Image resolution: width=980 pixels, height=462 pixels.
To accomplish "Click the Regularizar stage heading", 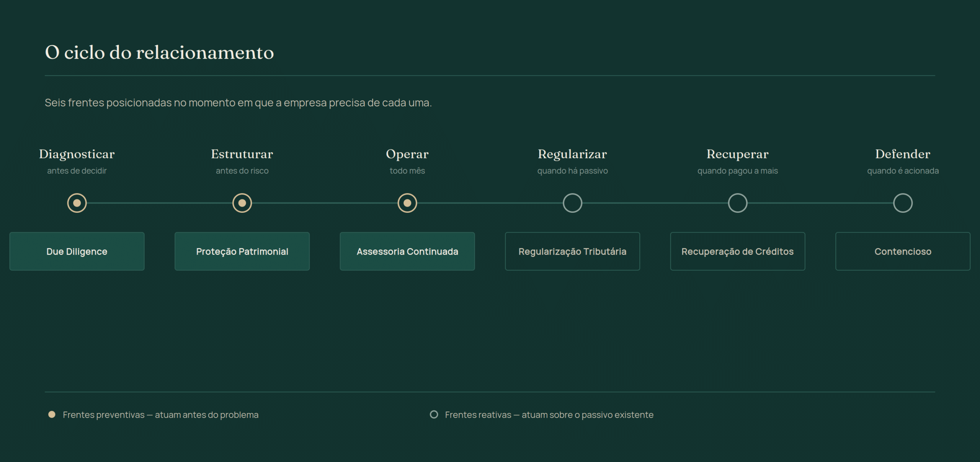I will 573,154.
